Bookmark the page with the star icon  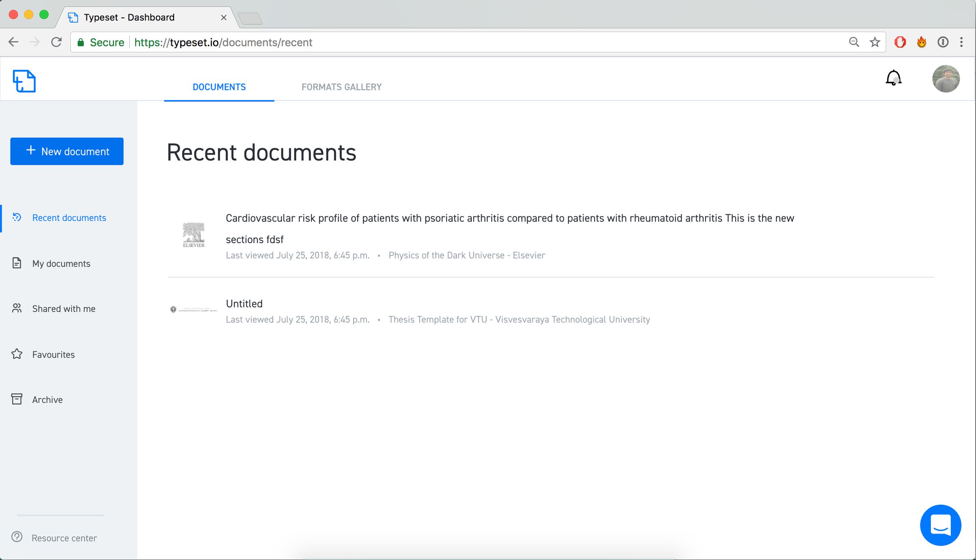tap(874, 42)
